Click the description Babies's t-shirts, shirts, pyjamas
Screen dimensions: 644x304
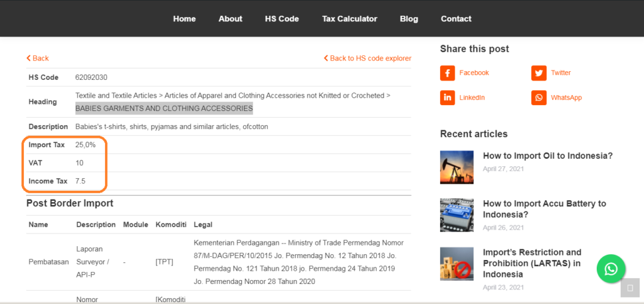point(172,127)
